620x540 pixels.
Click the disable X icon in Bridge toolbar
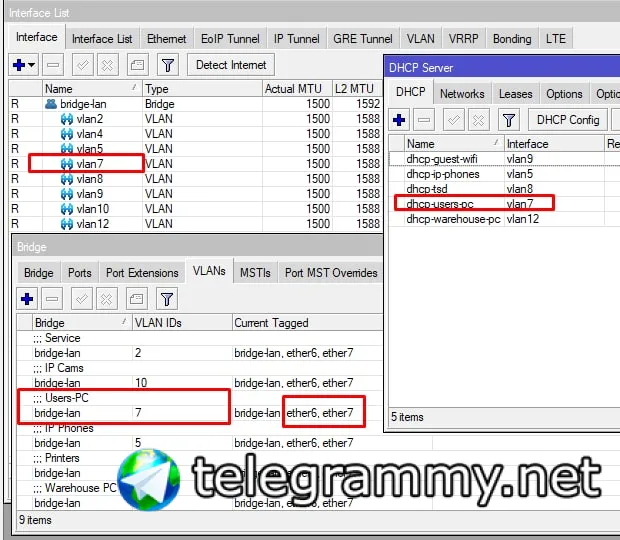click(x=106, y=299)
